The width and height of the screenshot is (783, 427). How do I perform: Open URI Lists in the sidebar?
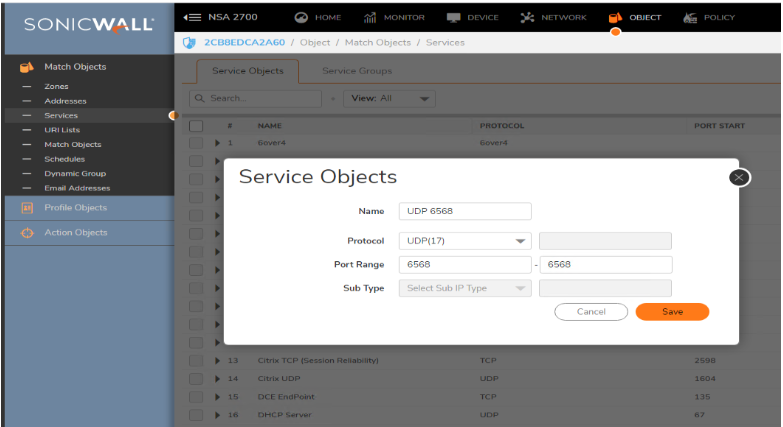[x=62, y=130]
